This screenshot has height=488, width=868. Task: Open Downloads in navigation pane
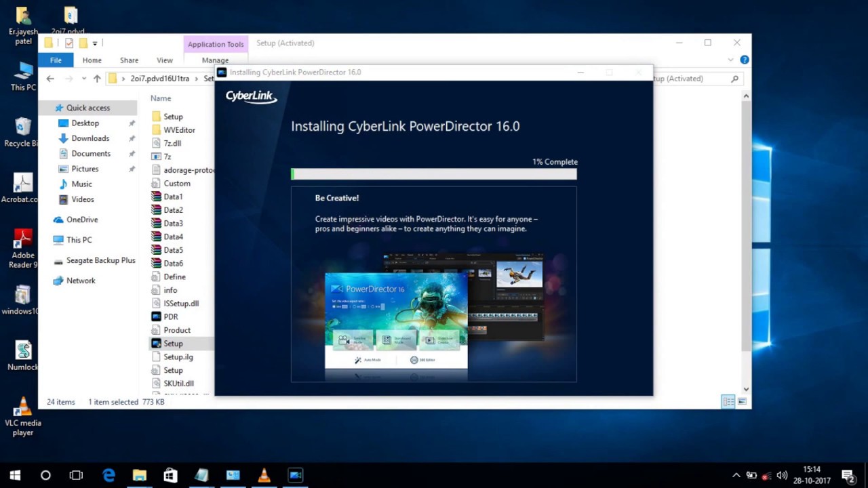pos(90,138)
